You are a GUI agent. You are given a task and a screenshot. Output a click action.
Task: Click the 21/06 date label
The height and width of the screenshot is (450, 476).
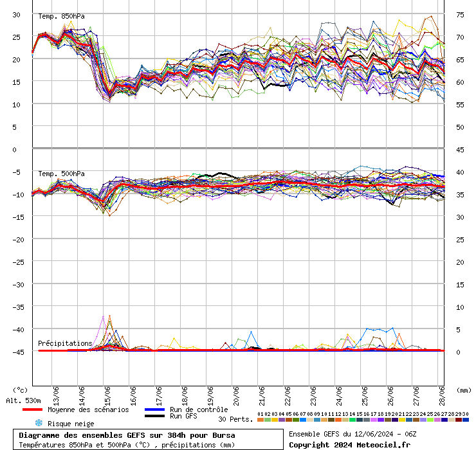point(262,396)
